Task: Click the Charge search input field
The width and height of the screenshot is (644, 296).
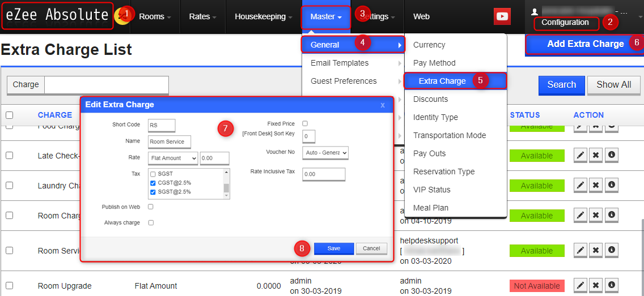Action: [x=107, y=85]
